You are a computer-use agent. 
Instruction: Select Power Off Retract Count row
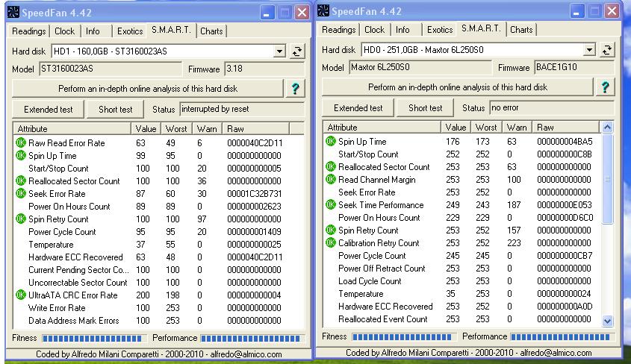tap(462, 268)
